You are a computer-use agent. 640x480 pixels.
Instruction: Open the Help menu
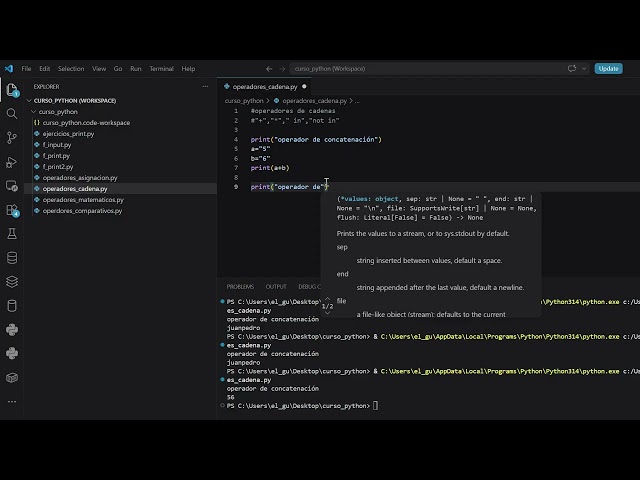(x=188, y=69)
